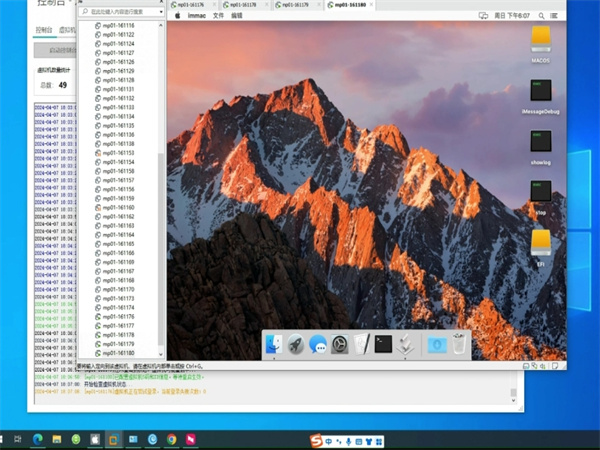Launch Launchpad from the dock
This screenshot has width=600, height=450.
296,345
